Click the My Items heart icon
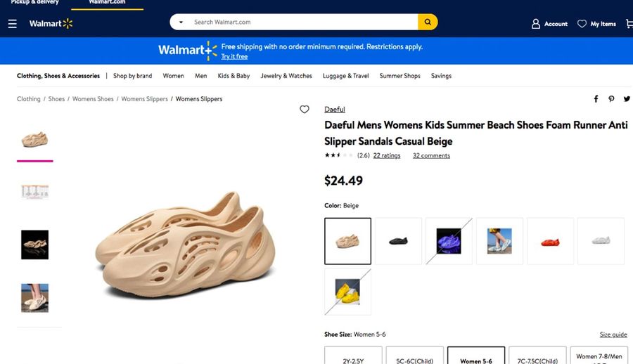This screenshot has height=364, width=633. click(582, 24)
